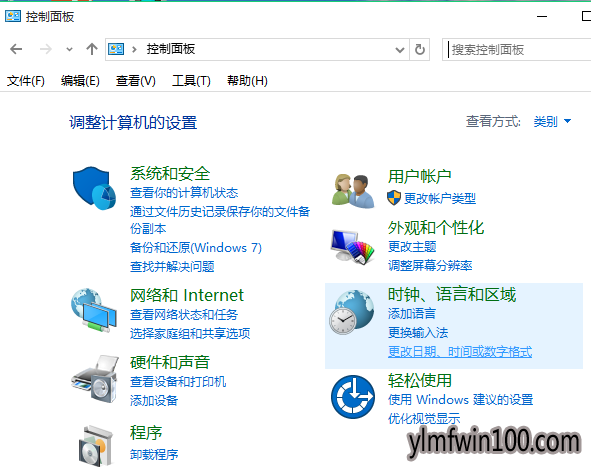The width and height of the screenshot is (591, 468).
Task: Go up one folder level
Action: (92, 49)
